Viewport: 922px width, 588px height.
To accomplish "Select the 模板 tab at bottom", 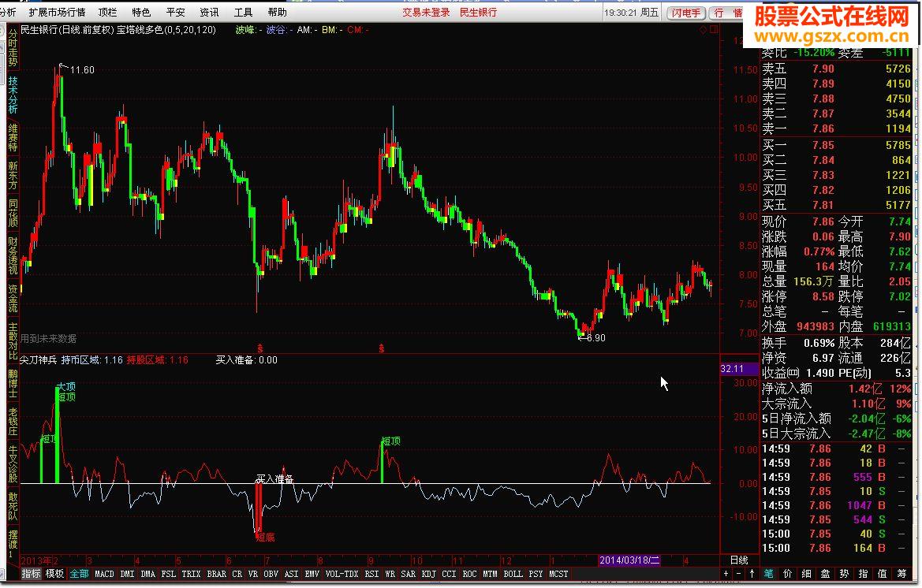I will pyautogui.click(x=54, y=573).
